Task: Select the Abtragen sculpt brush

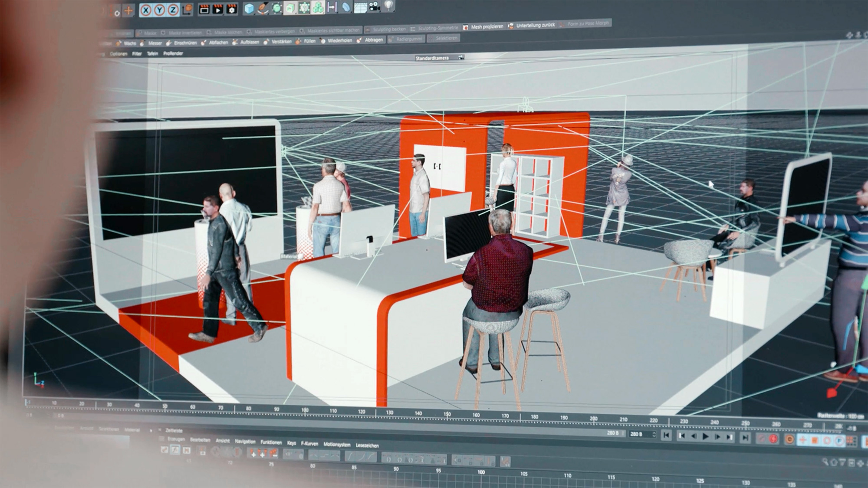Action: point(370,40)
